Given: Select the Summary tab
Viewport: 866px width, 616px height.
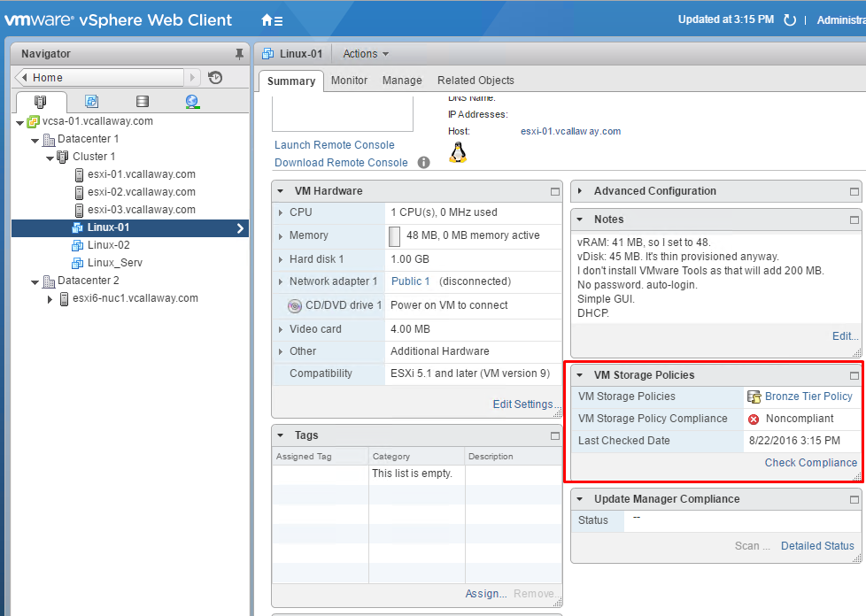Looking at the screenshot, I should click(x=291, y=81).
